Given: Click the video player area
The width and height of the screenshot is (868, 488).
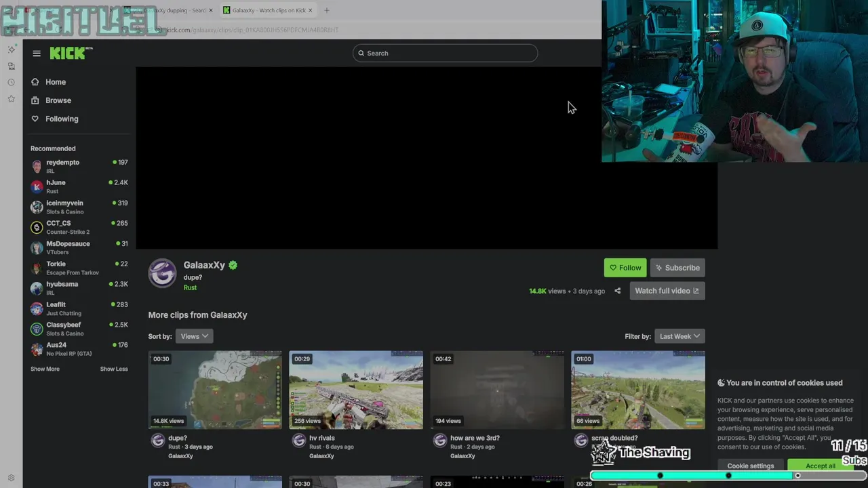Looking at the screenshot, I should pos(427,158).
